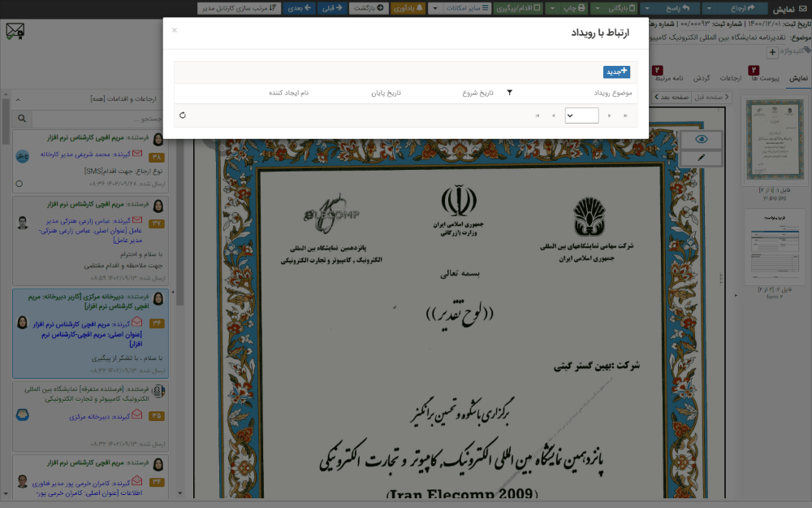
Task: Open the filter icon beside موضوع رویداد column
Action: tap(509, 91)
